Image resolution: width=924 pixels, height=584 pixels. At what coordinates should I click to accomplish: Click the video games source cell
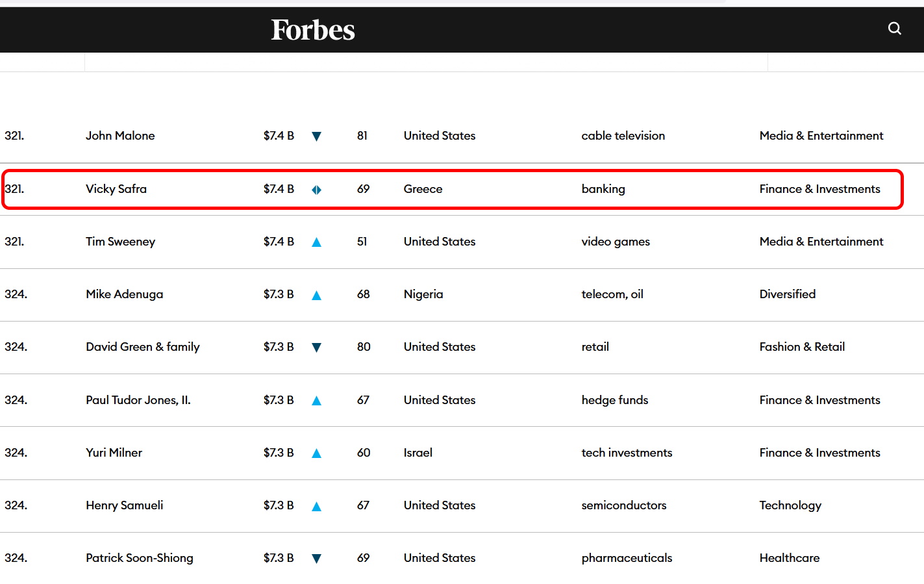(x=616, y=242)
